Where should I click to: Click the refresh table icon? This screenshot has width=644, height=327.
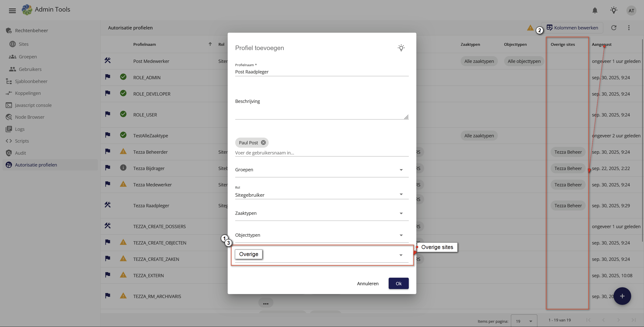[614, 28]
